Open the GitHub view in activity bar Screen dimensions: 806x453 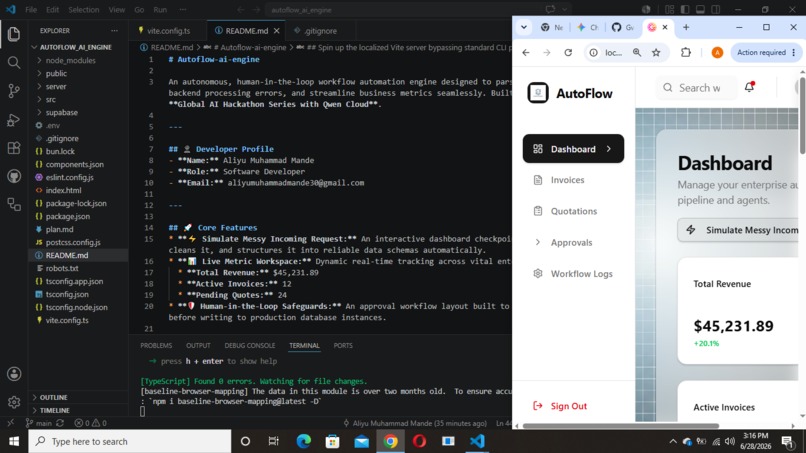(14, 176)
